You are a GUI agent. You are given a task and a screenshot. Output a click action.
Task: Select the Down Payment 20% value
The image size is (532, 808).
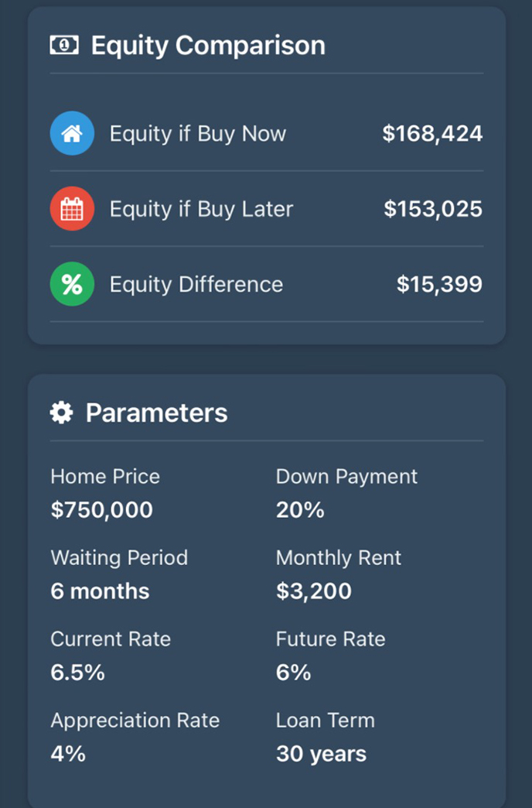[300, 509]
